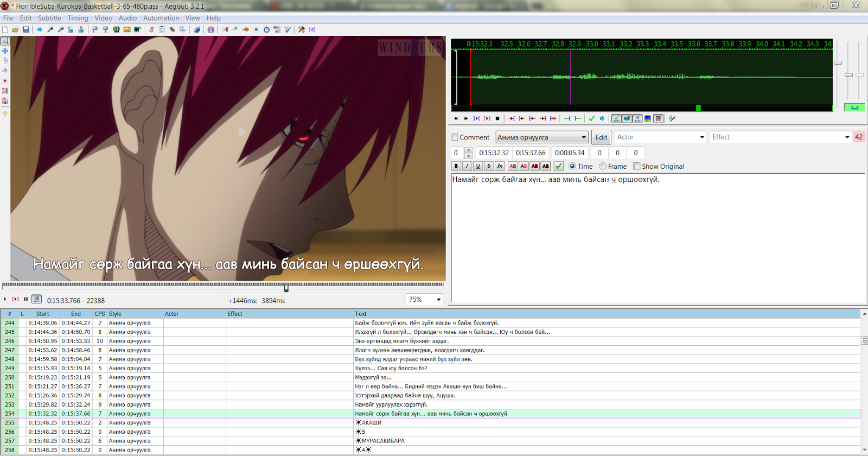
Task: Adjust the audio volume vertical slider
Action: [x=860, y=75]
